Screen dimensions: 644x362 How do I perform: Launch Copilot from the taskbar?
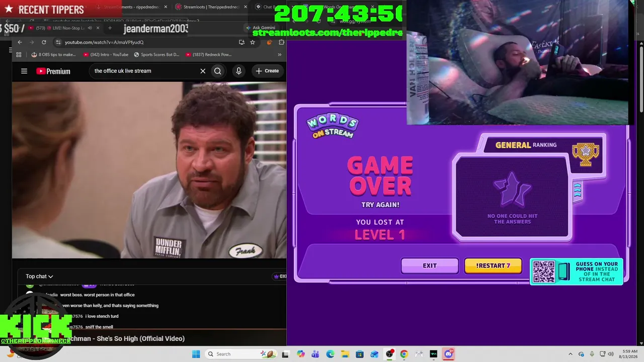click(x=301, y=354)
